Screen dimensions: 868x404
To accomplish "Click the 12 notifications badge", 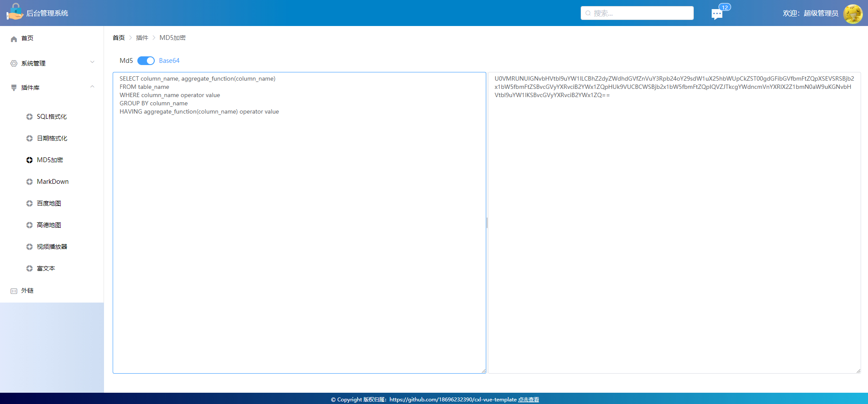I will pyautogui.click(x=725, y=7).
